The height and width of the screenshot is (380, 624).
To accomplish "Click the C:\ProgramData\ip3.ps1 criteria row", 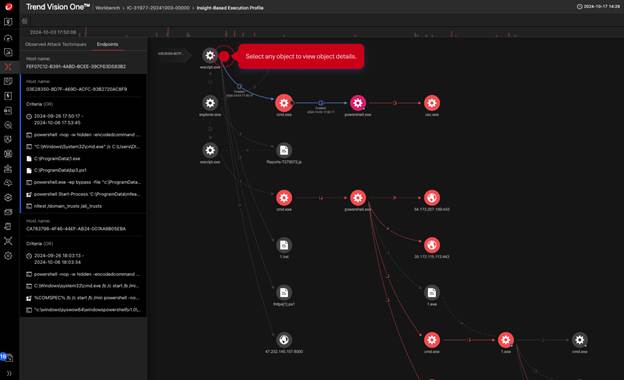I will [x=84, y=170].
